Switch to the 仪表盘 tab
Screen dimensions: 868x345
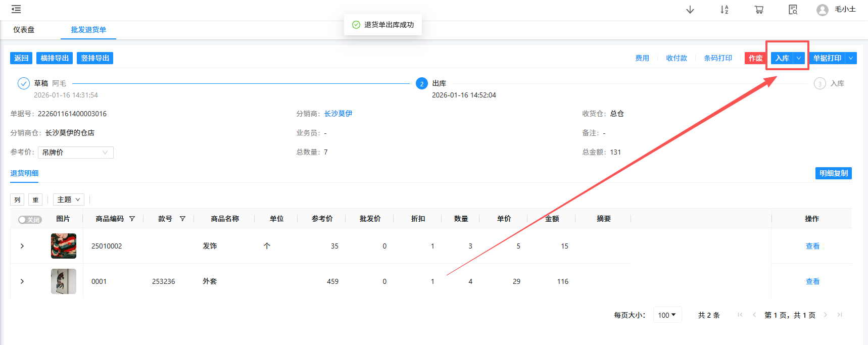[x=24, y=30]
